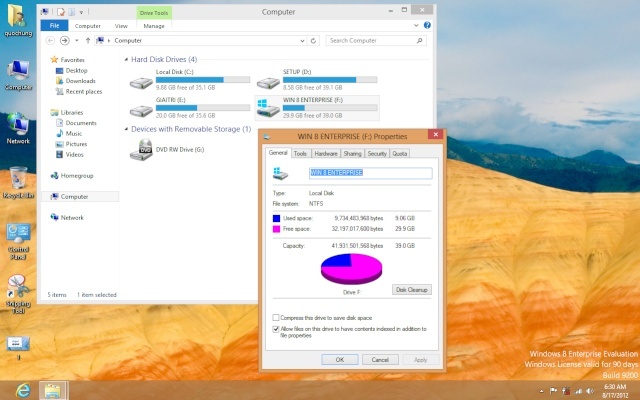This screenshot has width=640, height=400.
Task: Click the File Explorer taskbar button
Action: (x=53, y=390)
